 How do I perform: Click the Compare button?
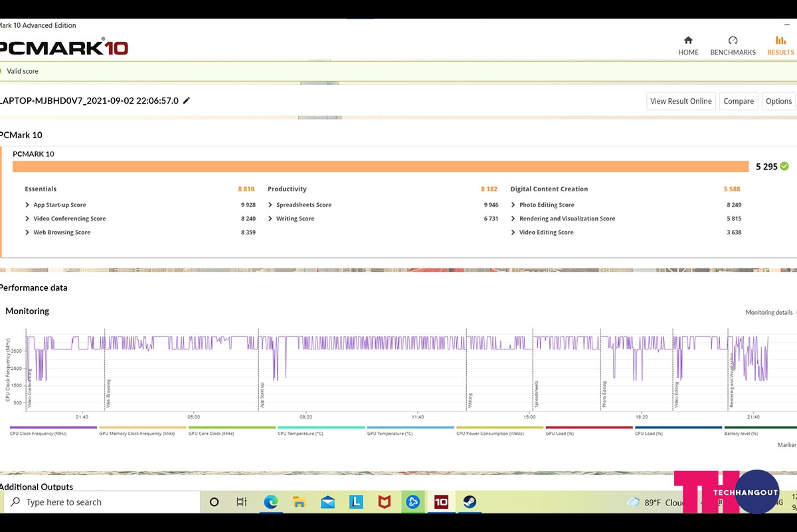click(739, 101)
